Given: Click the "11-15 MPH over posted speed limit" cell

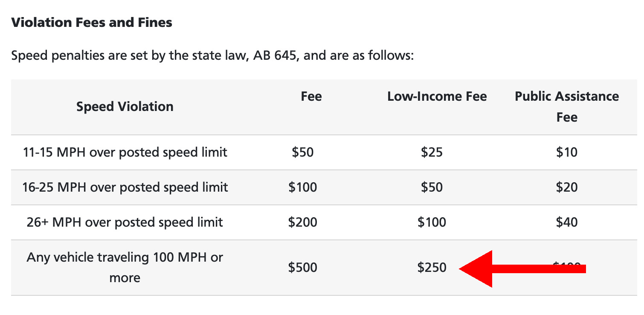Looking at the screenshot, I should pyautogui.click(x=125, y=152).
